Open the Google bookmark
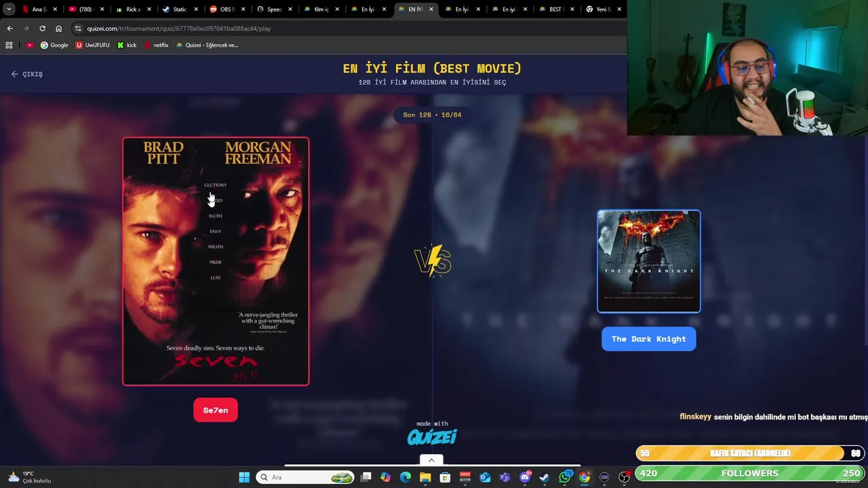868x488 pixels. point(54,45)
